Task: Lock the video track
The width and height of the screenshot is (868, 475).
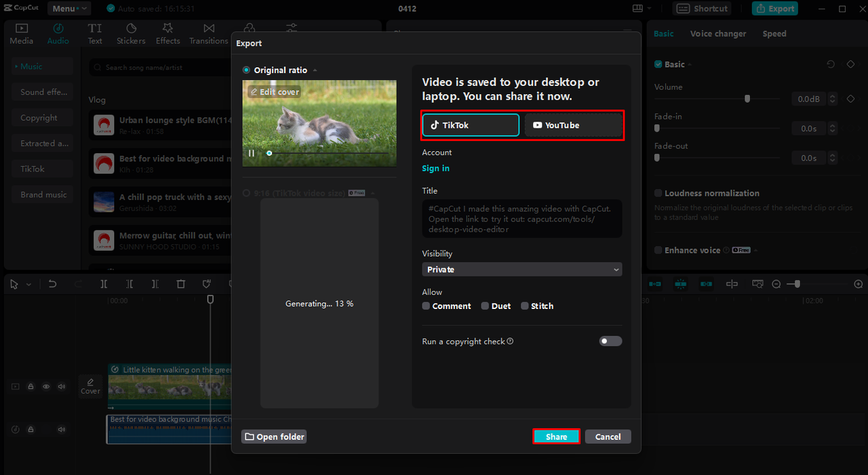Action: (x=31, y=386)
